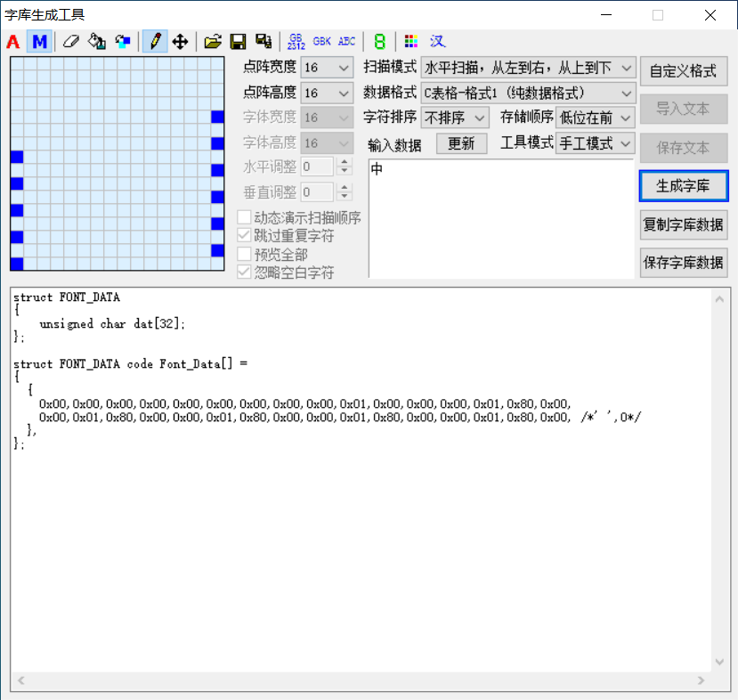Click the output scroll up arrow
The image size is (738, 700).
point(719,299)
